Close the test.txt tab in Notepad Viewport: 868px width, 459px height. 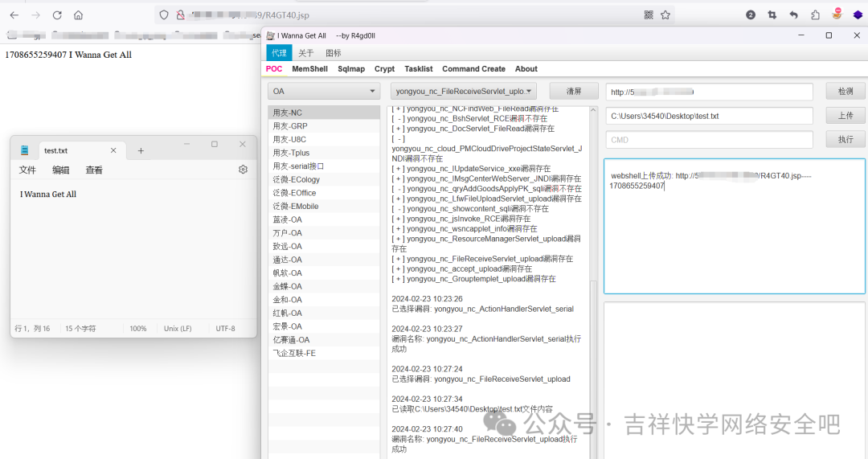coord(113,150)
